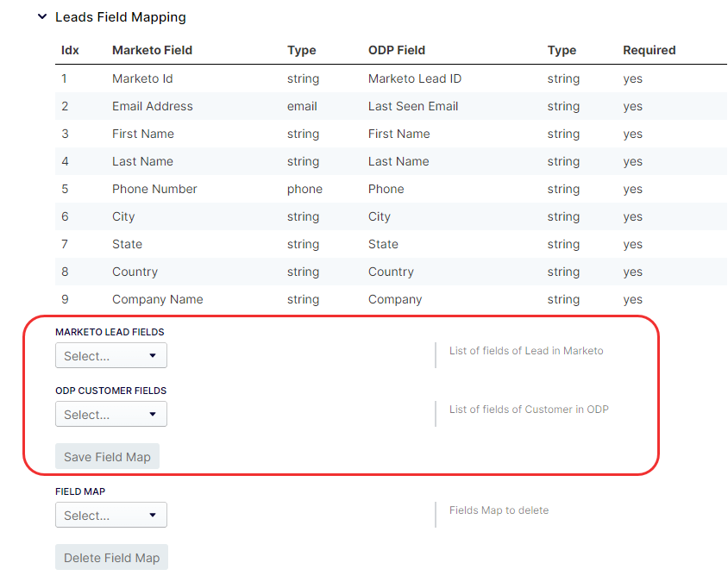This screenshot has width=728, height=588.
Task: Click the Save Field Map button
Action: pyautogui.click(x=107, y=456)
